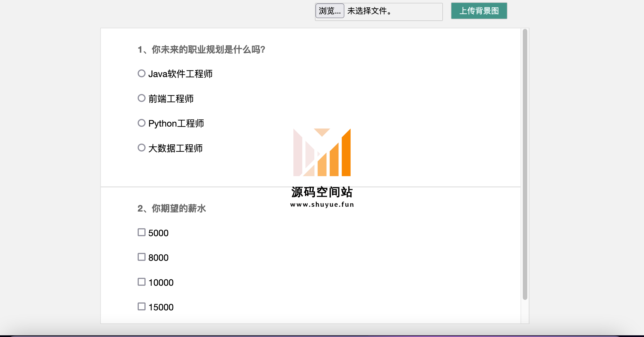
Task: Tick the 8000 salary checkbox
Action: tap(141, 257)
